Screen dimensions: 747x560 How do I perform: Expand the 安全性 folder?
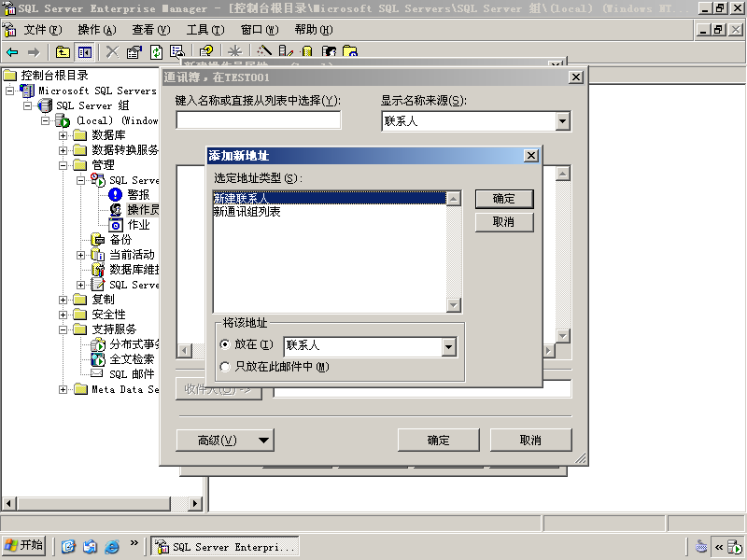[63, 315]
